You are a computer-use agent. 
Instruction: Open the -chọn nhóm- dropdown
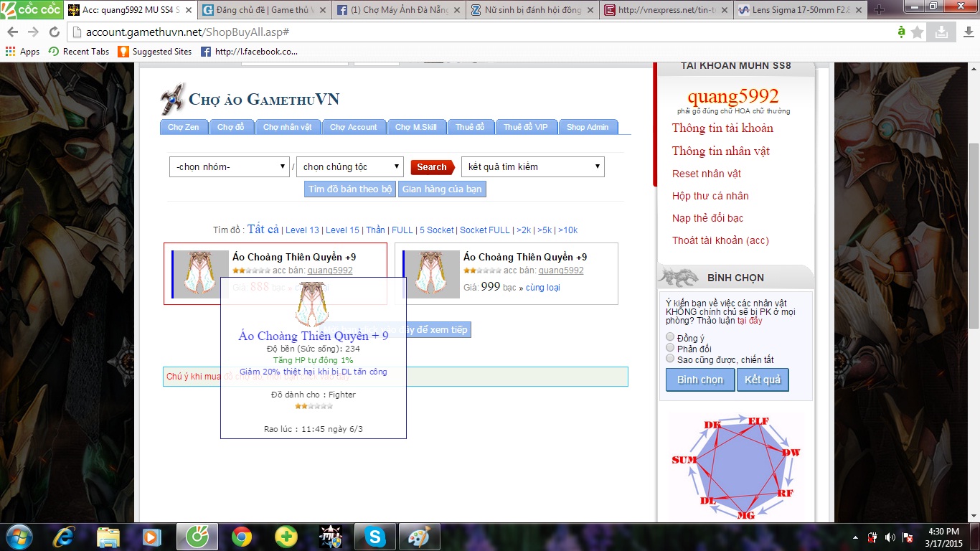click(230, 166)
